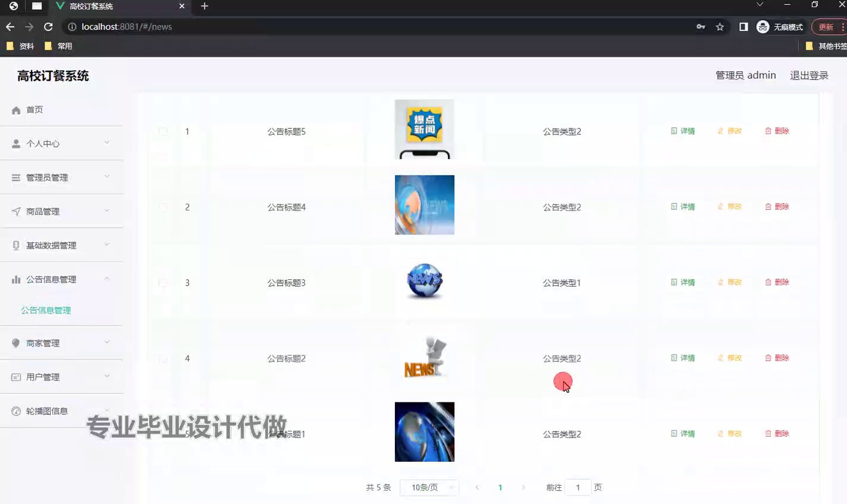Toggle the browser side panel icon

click(744, 27)
